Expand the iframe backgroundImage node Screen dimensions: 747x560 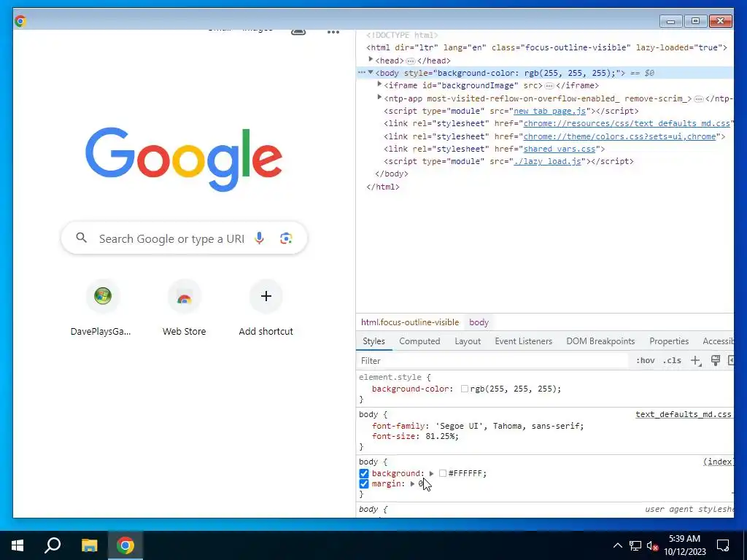[x=379, y=85]
